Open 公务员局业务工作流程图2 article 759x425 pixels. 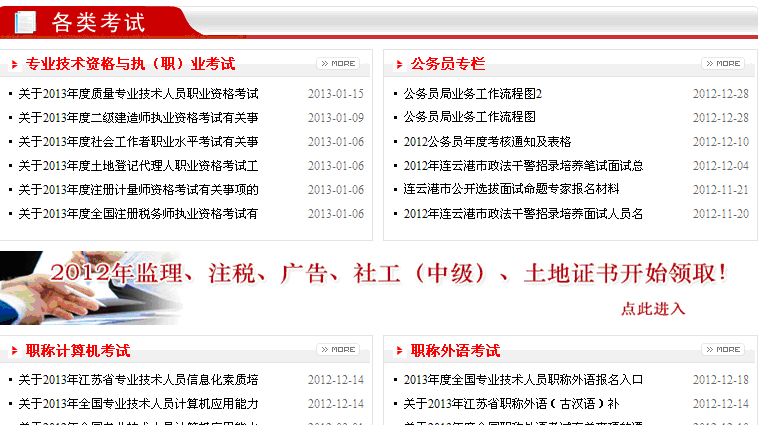click(472, 94)
